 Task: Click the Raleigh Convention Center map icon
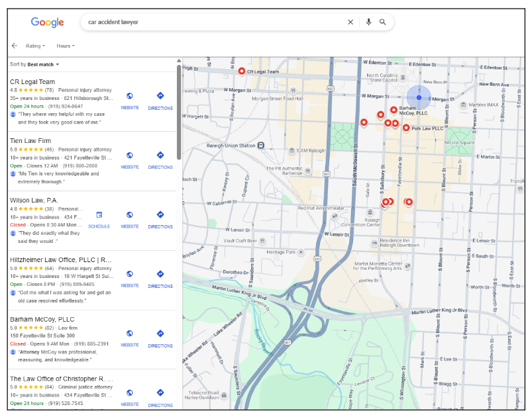pyautogui.click(x=370, y=212)
